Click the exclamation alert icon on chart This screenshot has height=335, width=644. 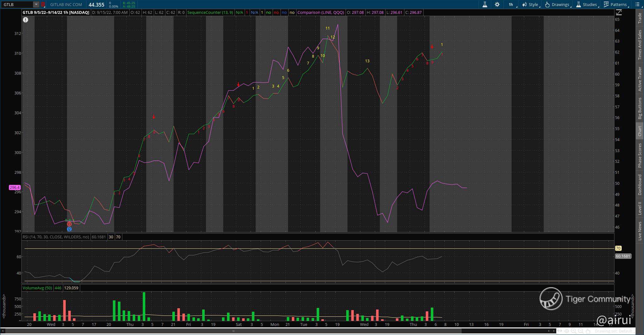pyautogui.click(x=25, y=20)
